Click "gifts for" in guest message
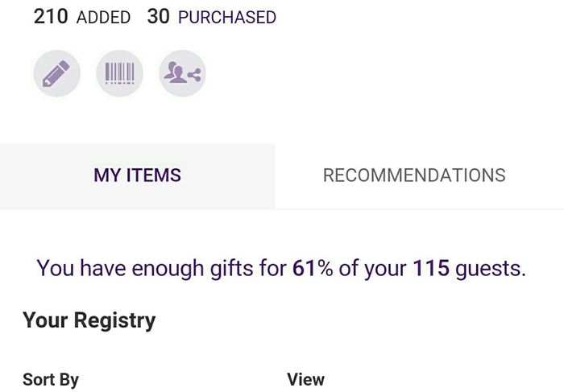The image size is (564, 392). coord(250,268)
